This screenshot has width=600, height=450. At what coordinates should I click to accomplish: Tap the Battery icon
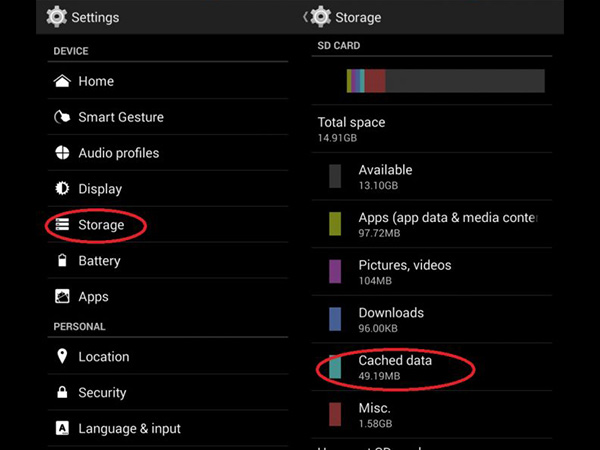(x=61, y=261)
